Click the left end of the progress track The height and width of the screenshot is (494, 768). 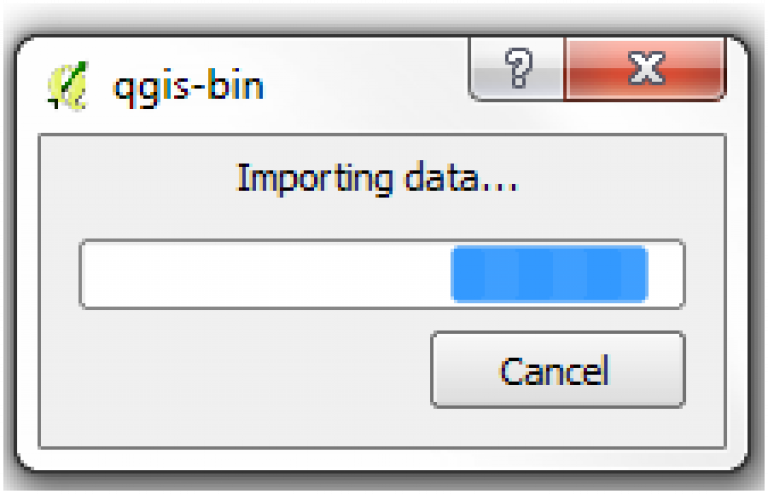98,274
